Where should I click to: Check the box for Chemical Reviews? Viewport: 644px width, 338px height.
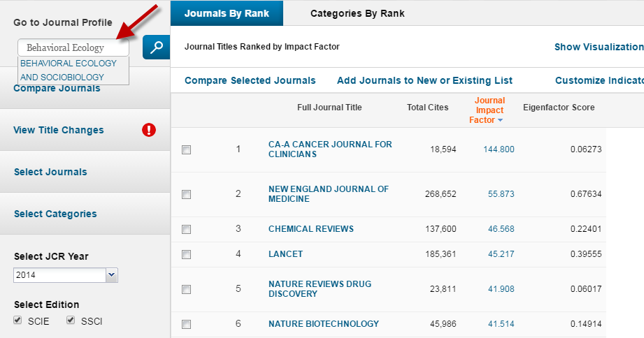pos(187,229)
